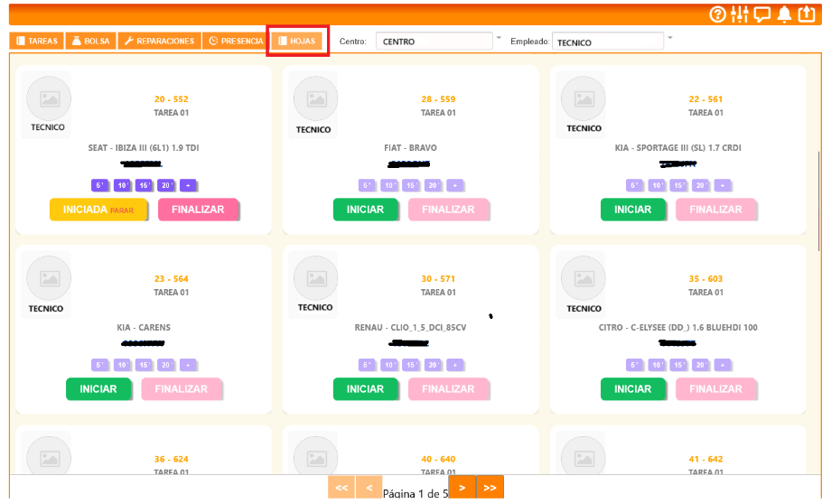The height and width of the screenshot is (504, 831).
Task: Go to next page with > button
Action: point(462,487)
